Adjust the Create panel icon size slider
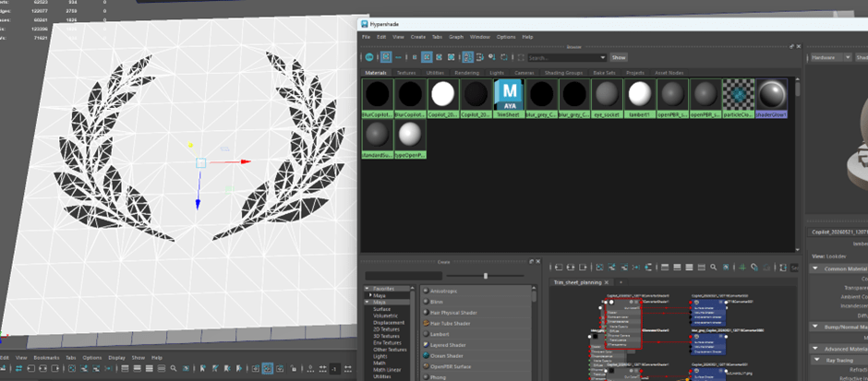The height and width of the screenshot is (381, 868). 486,276
